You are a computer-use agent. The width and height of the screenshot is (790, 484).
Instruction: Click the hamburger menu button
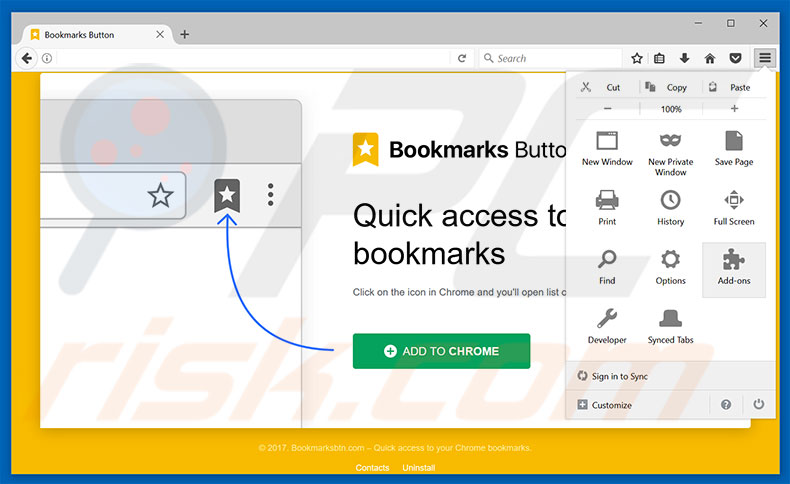pyautogui.click(x=764, y=58)
